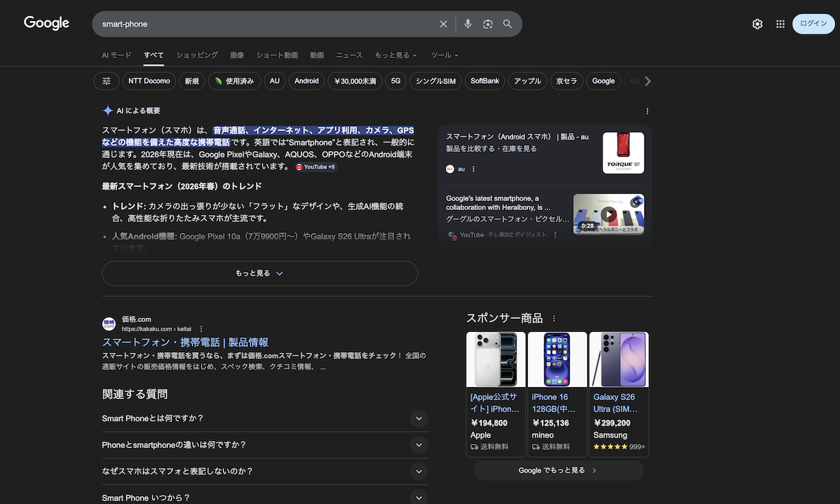Open the Google apps grid
This screenshot has width=840, height=504.
tap(780, 24)
